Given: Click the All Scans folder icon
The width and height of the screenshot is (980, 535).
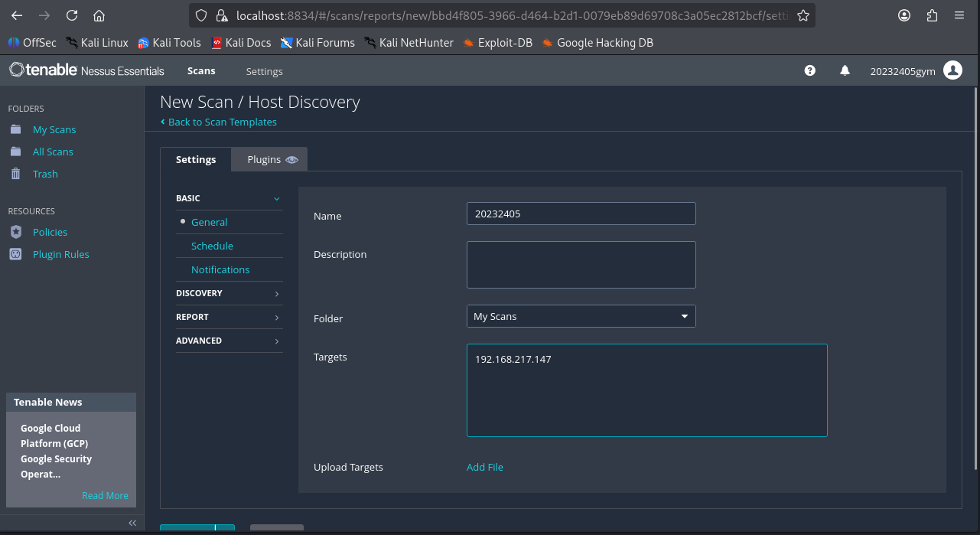Looking at the screenshot, I should [15, 152].
